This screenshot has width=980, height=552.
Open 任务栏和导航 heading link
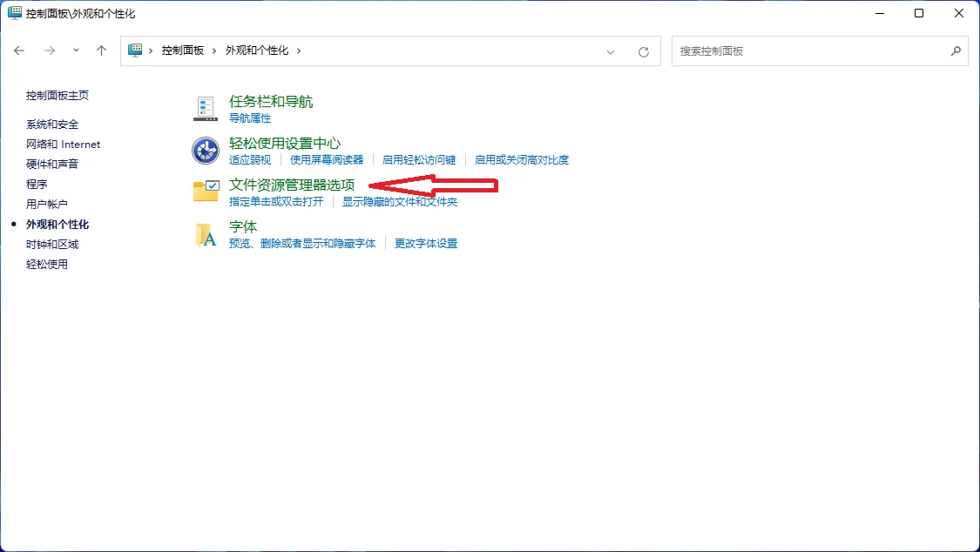[x=271, y=102]
